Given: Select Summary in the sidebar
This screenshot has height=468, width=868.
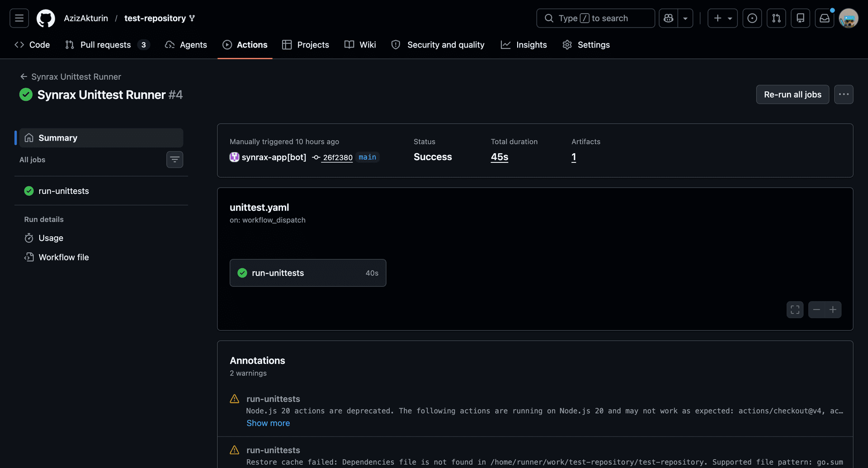Looking at the screenshot, I should (x=101, y=138).
